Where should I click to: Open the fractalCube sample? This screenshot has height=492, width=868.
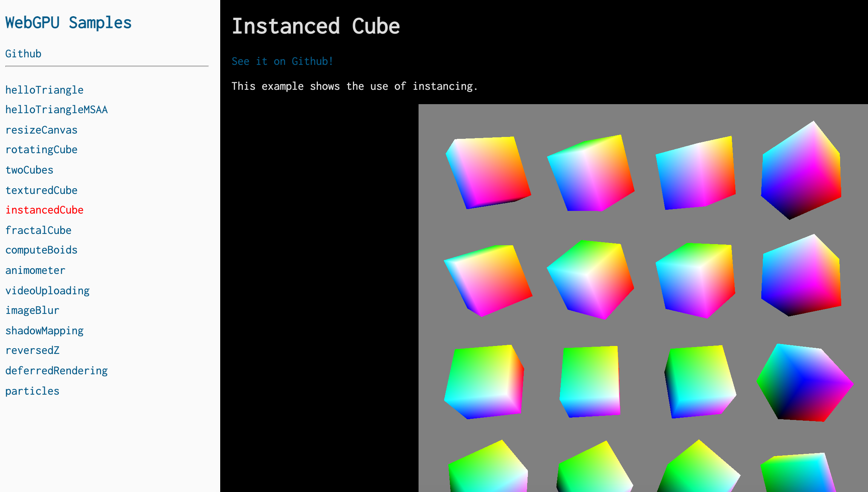click(x=38, y=230)
